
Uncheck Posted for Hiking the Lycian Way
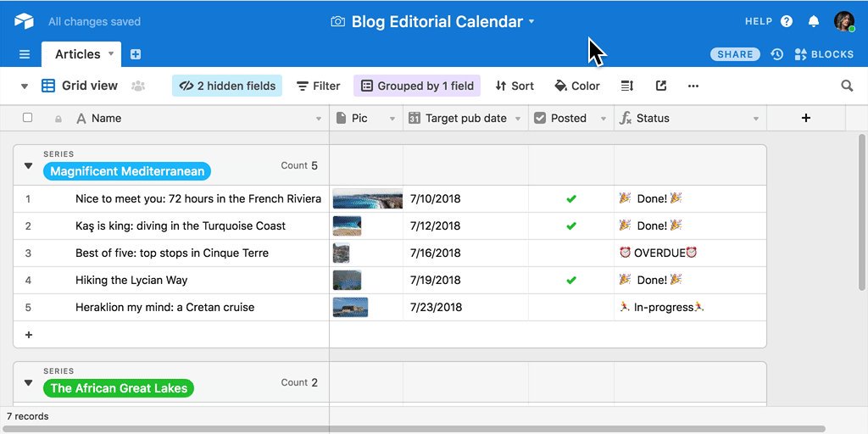tap(571, 280)
